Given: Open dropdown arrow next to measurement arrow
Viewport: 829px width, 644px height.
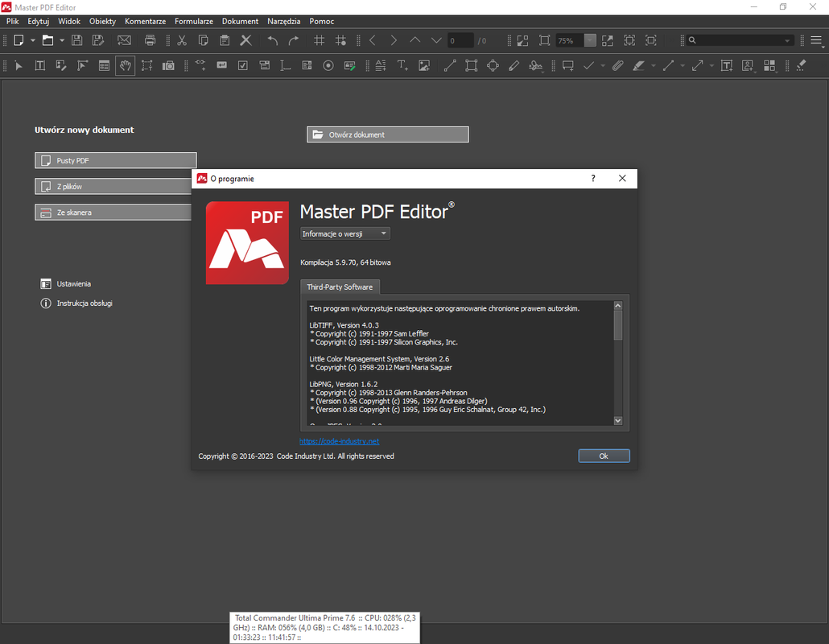Looking at the screenshot, I should coord(711,65).
